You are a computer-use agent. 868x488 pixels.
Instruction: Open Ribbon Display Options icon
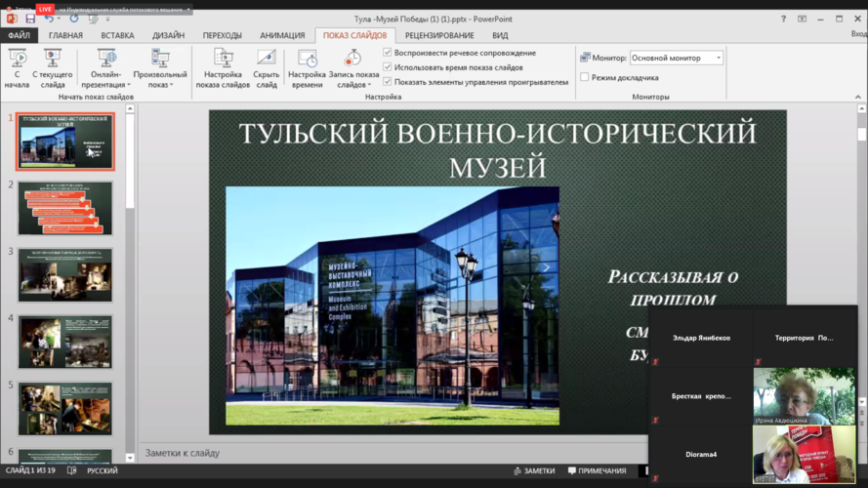(803, 19)
